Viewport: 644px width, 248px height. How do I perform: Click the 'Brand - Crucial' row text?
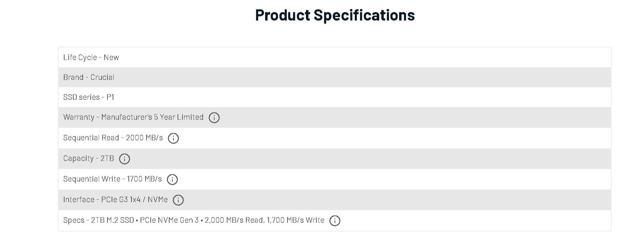coord(89,77)
